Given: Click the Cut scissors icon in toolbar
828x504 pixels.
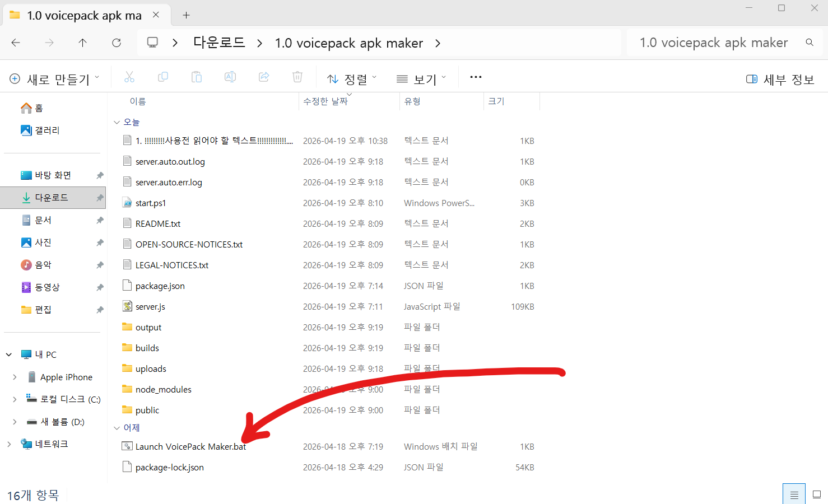Looking at the screenshot, I should click(x=129, y=77).
